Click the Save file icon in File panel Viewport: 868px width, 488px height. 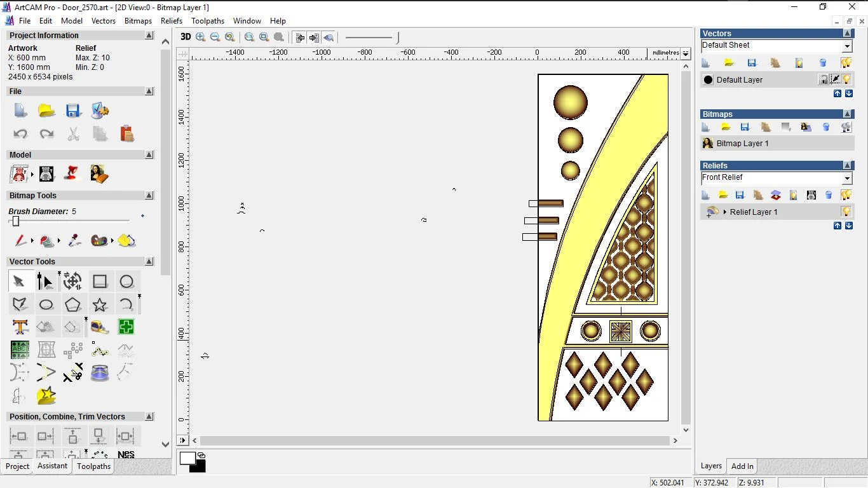point(73,111)
